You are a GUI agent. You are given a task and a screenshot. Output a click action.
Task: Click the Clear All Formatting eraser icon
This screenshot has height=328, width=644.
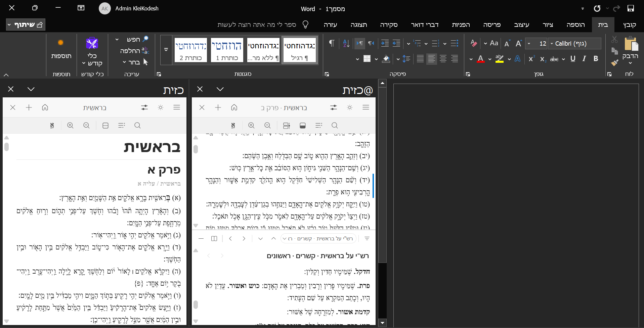pyautogui.click(x=474, y=43)
